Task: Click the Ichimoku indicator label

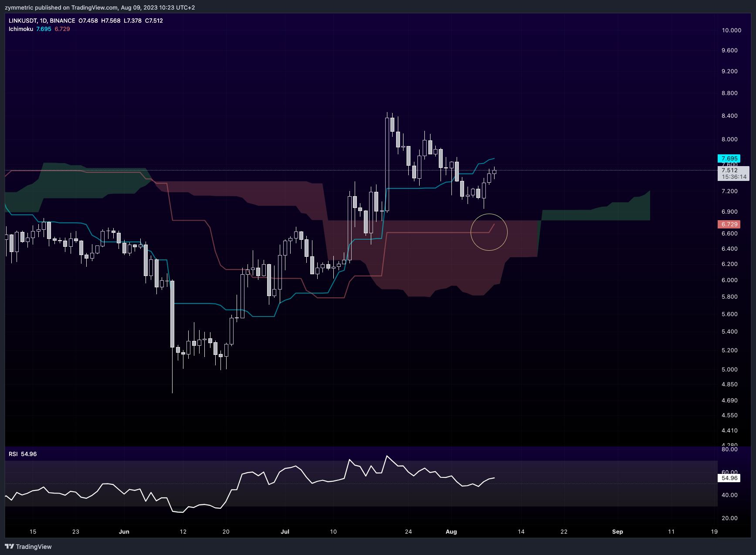Action: point(21,29)
